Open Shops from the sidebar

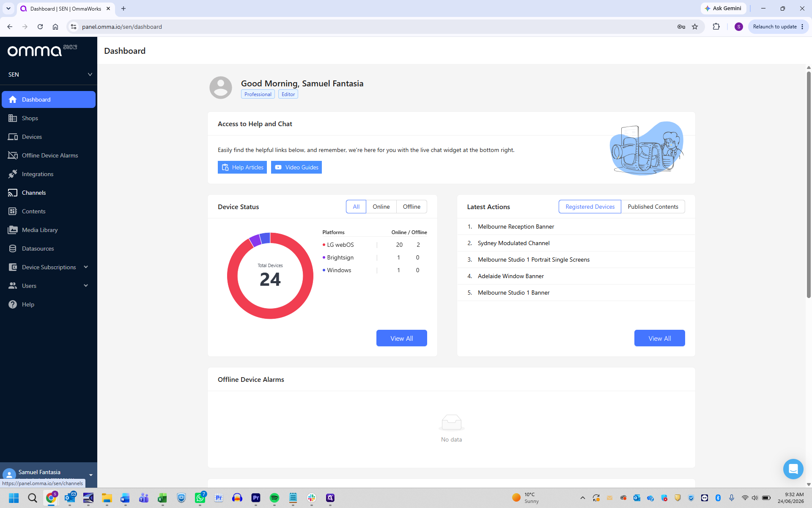(x=49, y=118)
